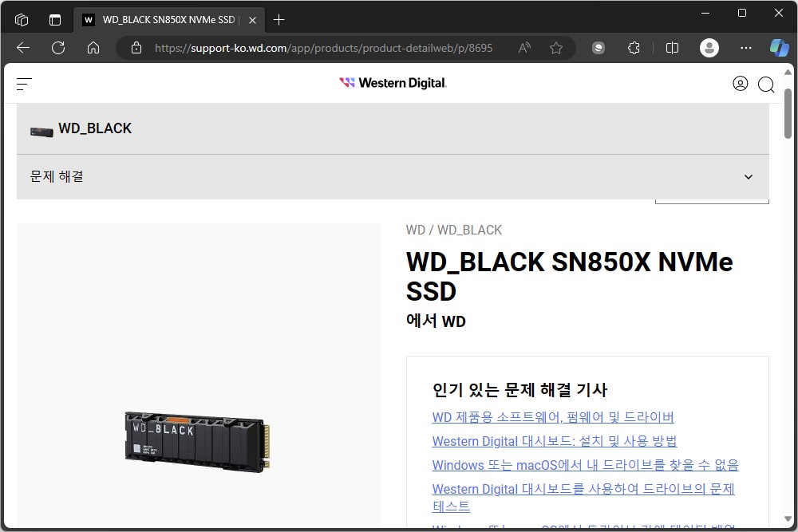View site information lock icon
798x532 pixels.
[136, 48]
